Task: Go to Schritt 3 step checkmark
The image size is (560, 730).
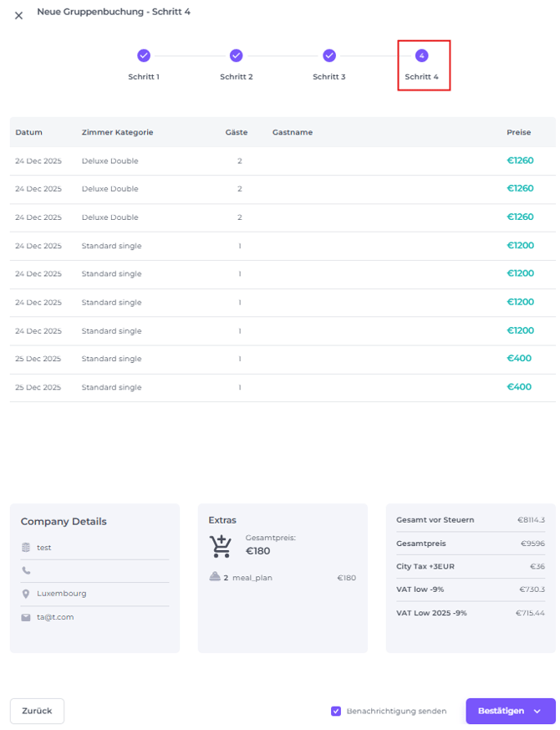Action: coord(329,56)
